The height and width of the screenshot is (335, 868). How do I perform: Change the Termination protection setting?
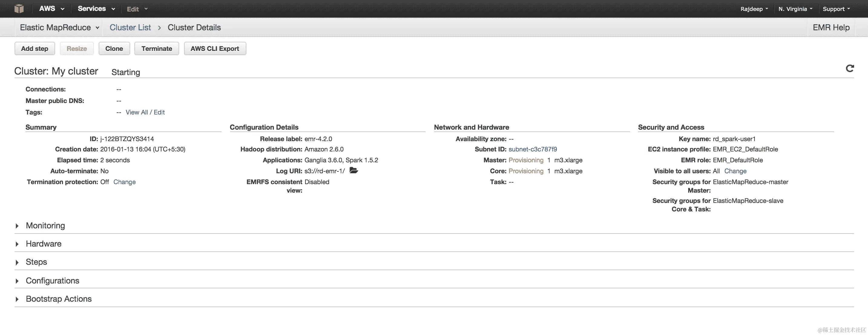click(x=124, y=182)
